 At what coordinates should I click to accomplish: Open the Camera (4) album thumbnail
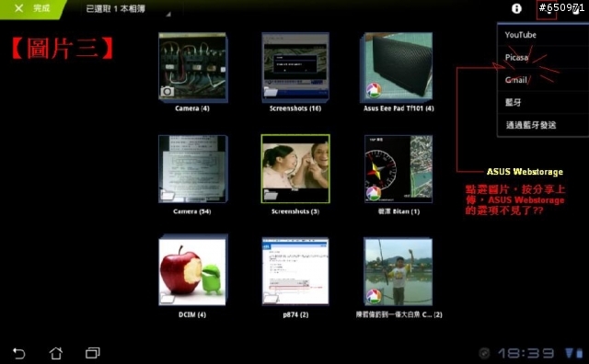tap(192, 67)
